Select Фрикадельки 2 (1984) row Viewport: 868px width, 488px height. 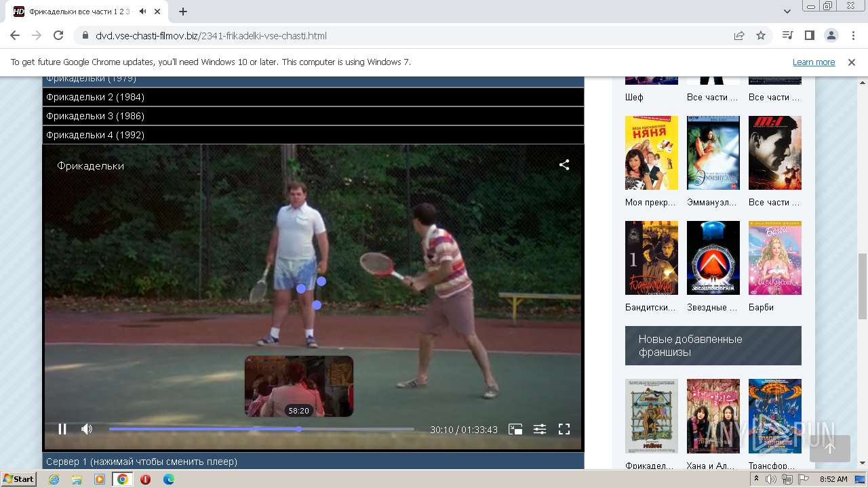(x=313, y=97)
